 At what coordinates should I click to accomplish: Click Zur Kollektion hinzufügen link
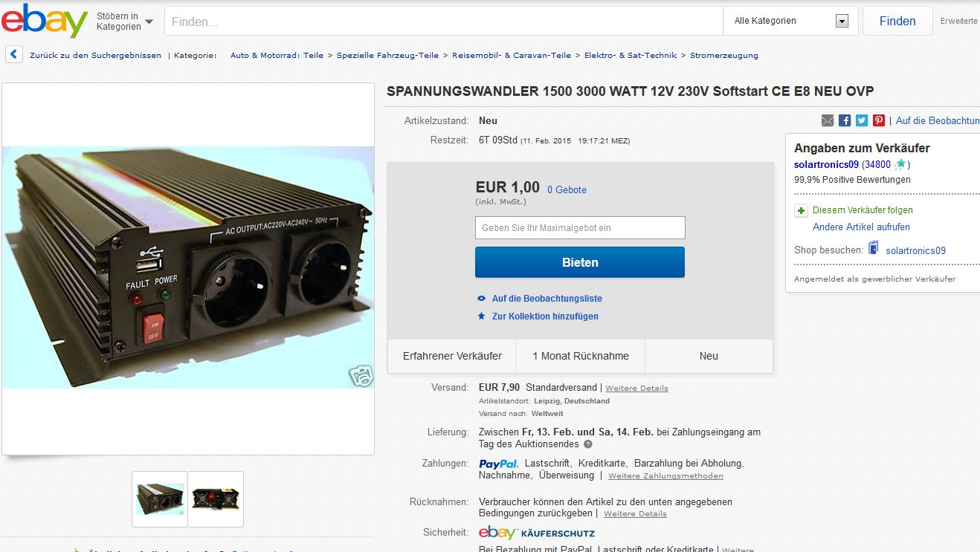538,316
